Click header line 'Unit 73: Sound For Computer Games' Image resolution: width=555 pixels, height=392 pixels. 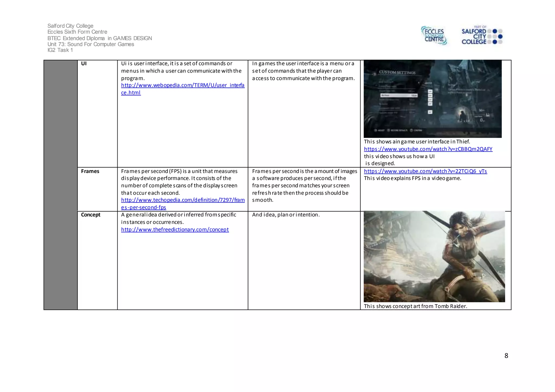(x=91, y=44)
